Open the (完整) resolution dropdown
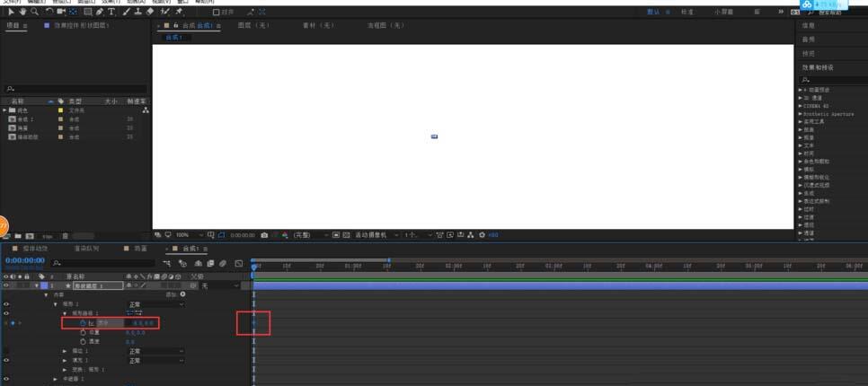The height and width of the screenshot is (386, 868). (x=311, y=235)
